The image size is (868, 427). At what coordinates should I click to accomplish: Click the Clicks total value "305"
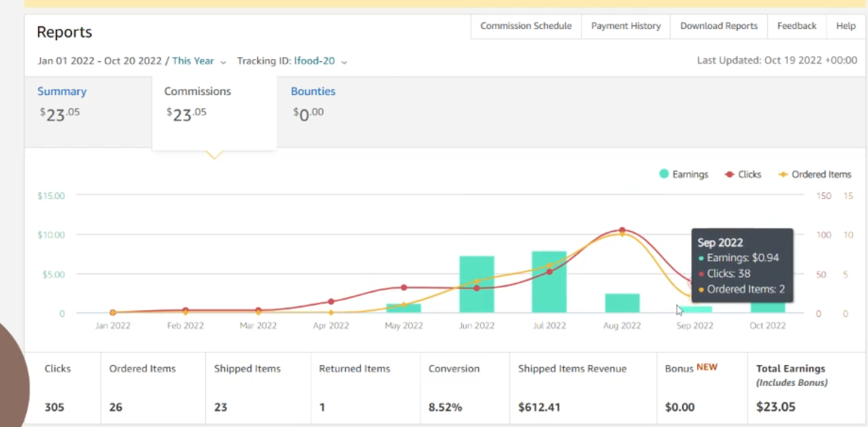click(54, 407)
